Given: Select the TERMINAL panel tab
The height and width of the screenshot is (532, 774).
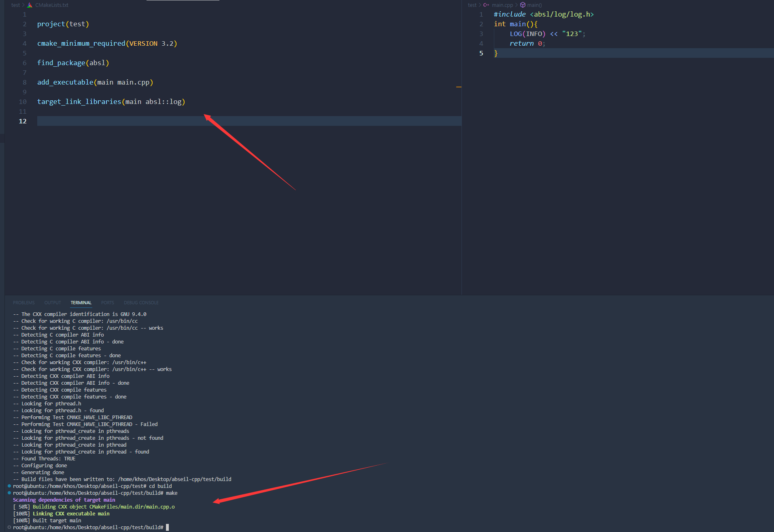Looking at the screenshot, I should [x=81, y=303].
